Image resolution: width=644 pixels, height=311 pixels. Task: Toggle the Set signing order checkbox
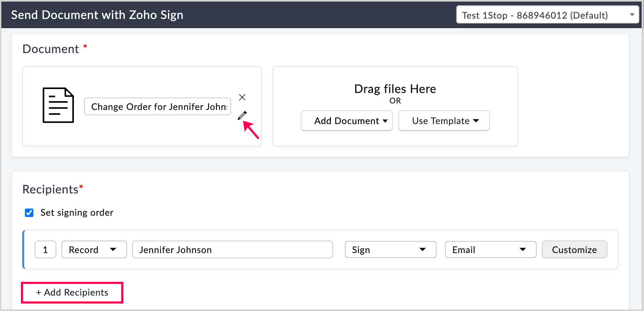(x=29, y=213)
